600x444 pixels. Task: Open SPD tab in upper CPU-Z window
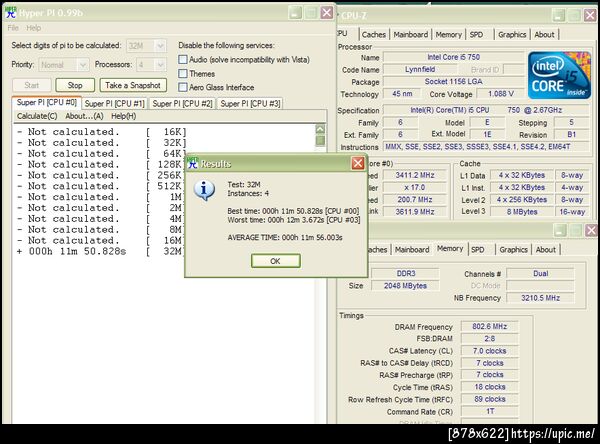(x=476, y=34)
